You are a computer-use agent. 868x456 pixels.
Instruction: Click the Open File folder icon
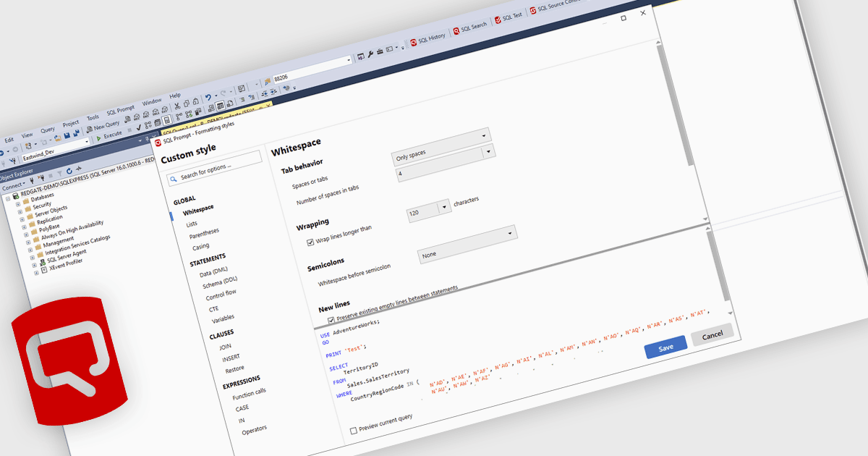[58, 138]
